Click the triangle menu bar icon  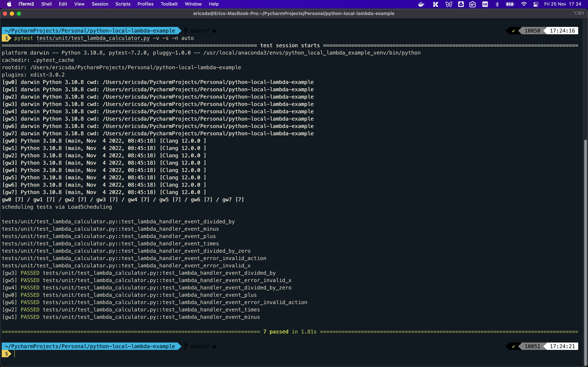pos(461,4)
